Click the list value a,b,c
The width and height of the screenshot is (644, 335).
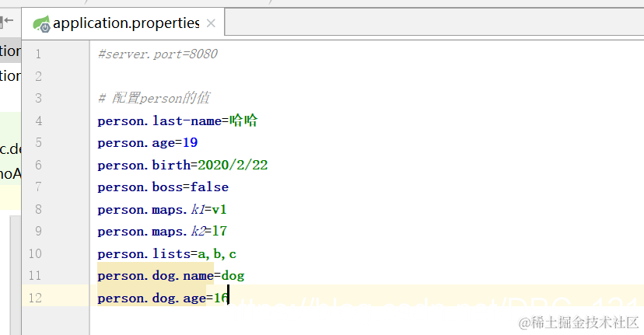click(217, 254)
